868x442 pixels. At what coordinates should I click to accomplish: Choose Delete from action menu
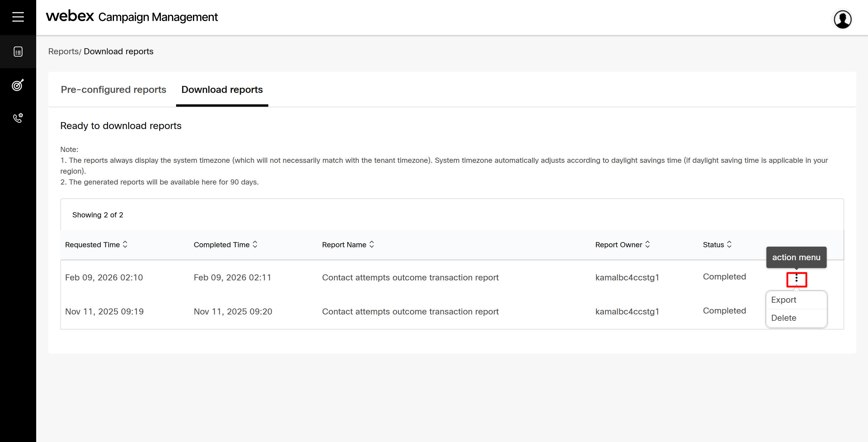click(783, 318)
